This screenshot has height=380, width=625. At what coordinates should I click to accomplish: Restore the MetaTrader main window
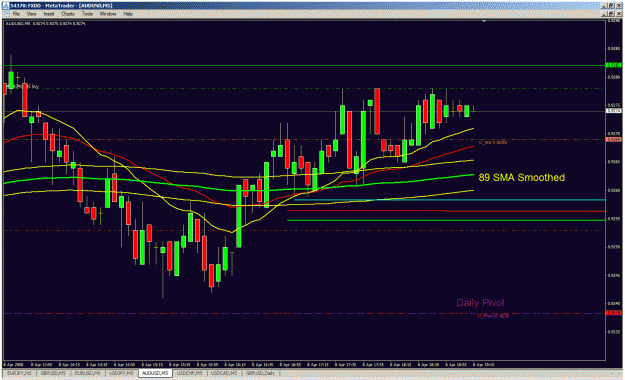pyautogui.click(x=611, y=6)
